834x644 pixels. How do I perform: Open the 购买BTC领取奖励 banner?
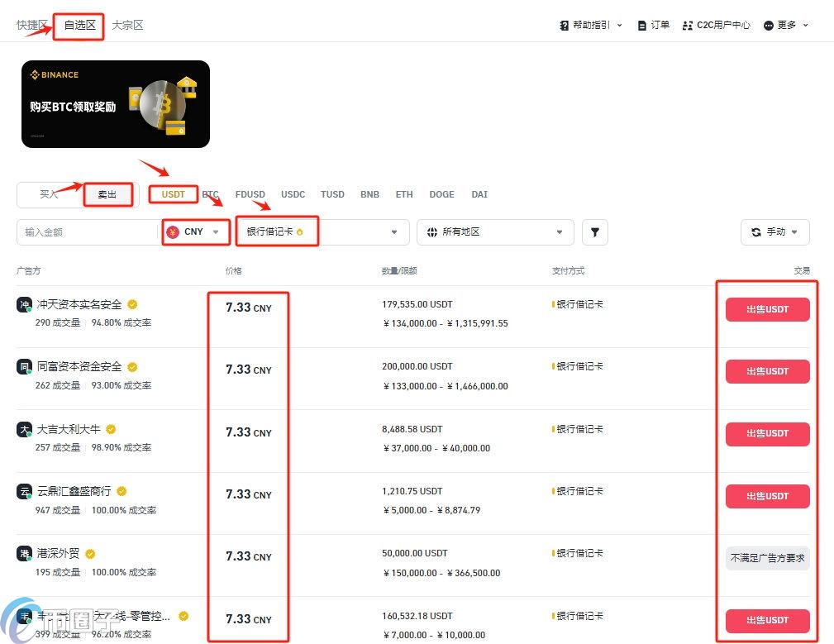116,104
